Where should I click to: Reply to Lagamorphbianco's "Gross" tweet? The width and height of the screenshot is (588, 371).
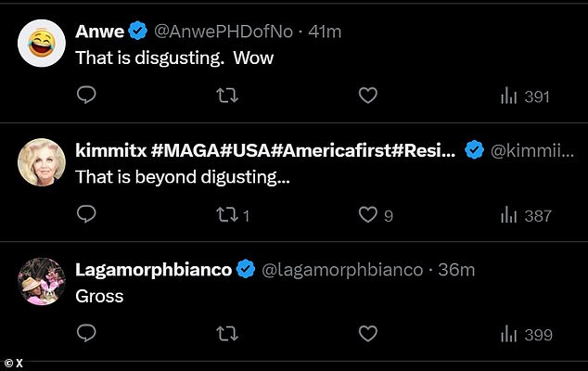click(85, 333)
